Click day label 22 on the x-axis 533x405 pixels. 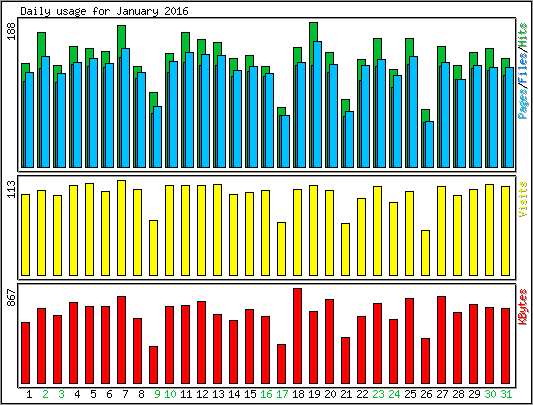pyautogui.click(x=362, y=394)
